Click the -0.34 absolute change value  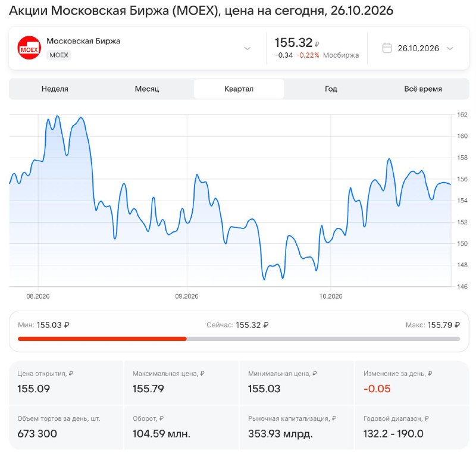click(284, 55)
